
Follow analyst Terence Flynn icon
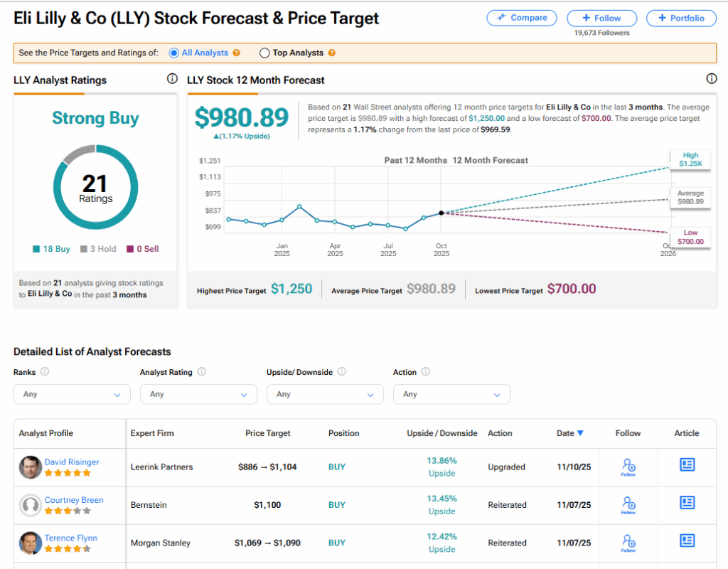point(628,543)
